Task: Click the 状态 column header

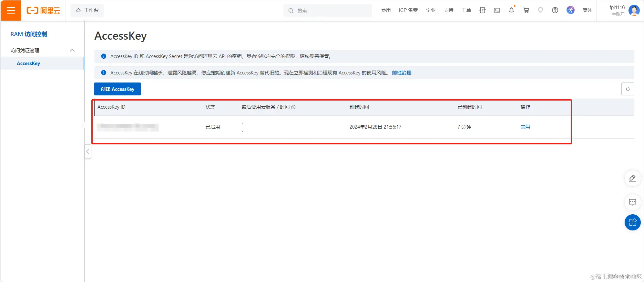Action: click(210, 107)
